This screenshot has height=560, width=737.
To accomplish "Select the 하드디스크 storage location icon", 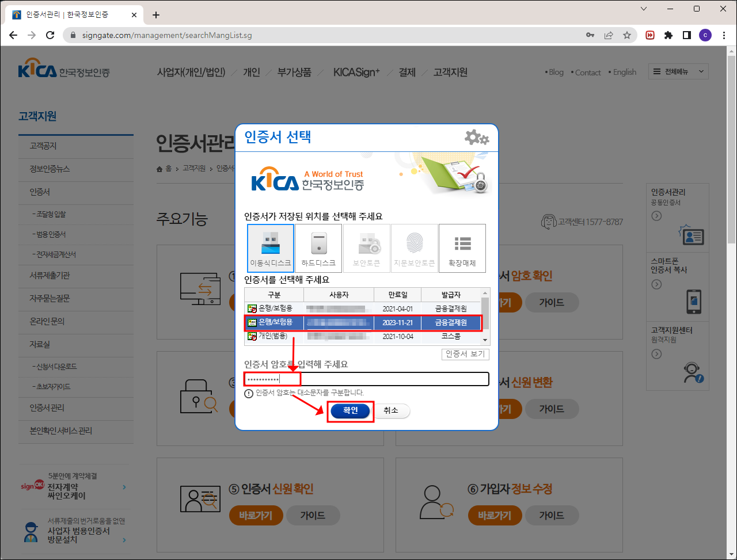I will click(x=318, y=248).
